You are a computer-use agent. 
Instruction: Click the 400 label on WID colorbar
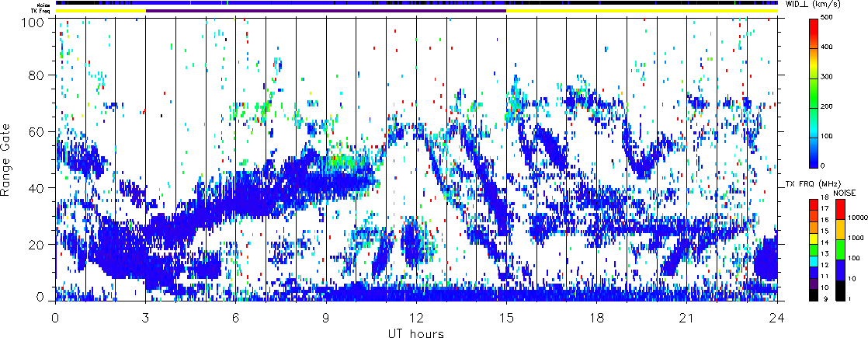click(828, 47)
